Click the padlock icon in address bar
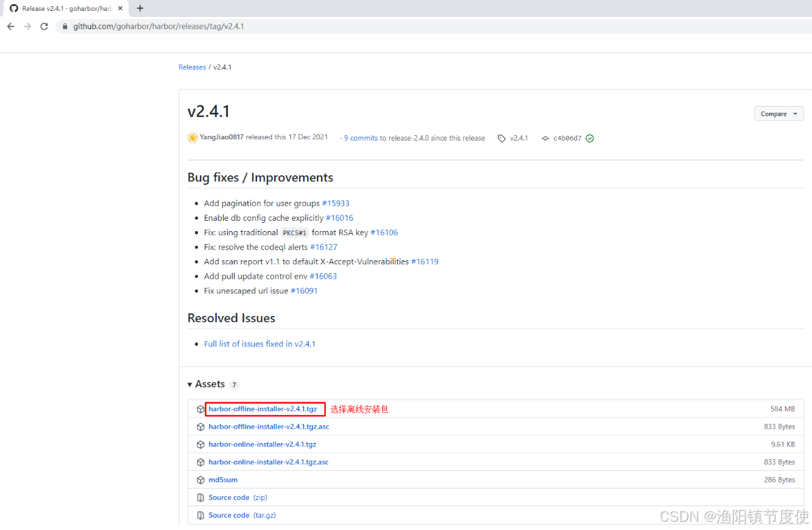The height and width of the screenshot is (530, 812). (65, 26)
